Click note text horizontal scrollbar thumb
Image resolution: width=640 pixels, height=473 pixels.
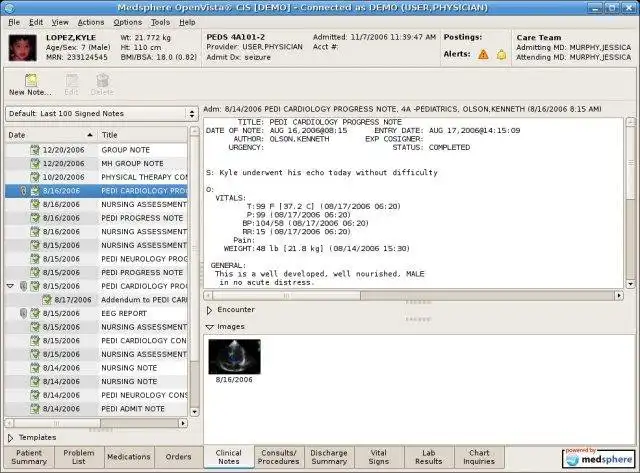click(x=286, y=295)
